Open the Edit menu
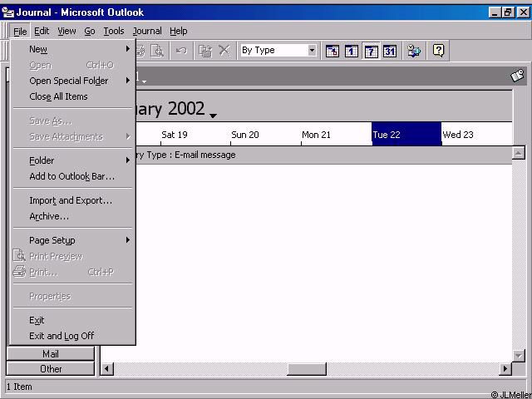Viewport: 532px width, 399px height. [42, 32]
